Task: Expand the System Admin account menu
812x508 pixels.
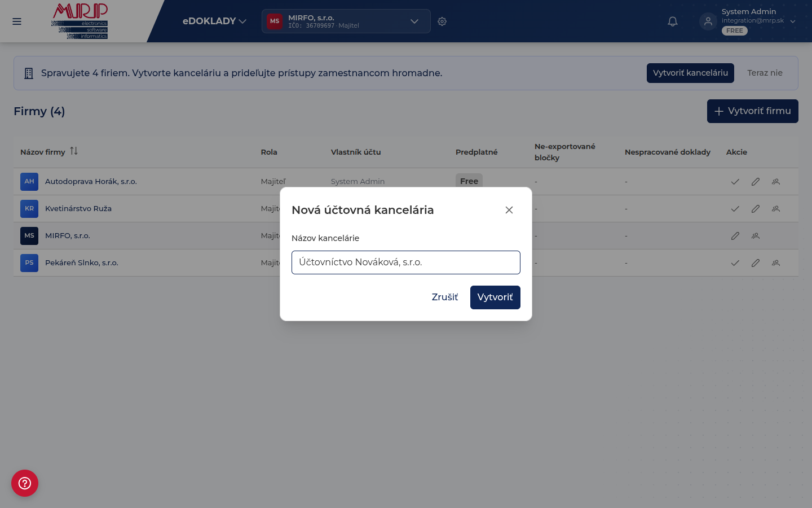Action: click(793, 21)
